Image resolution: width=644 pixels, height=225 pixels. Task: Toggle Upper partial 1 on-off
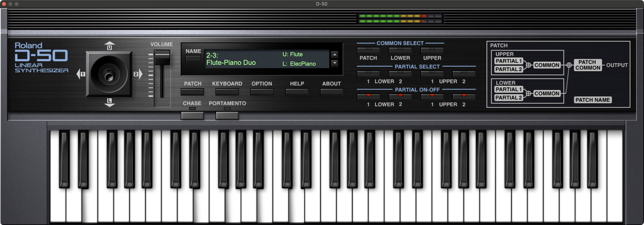click(432, 96)
